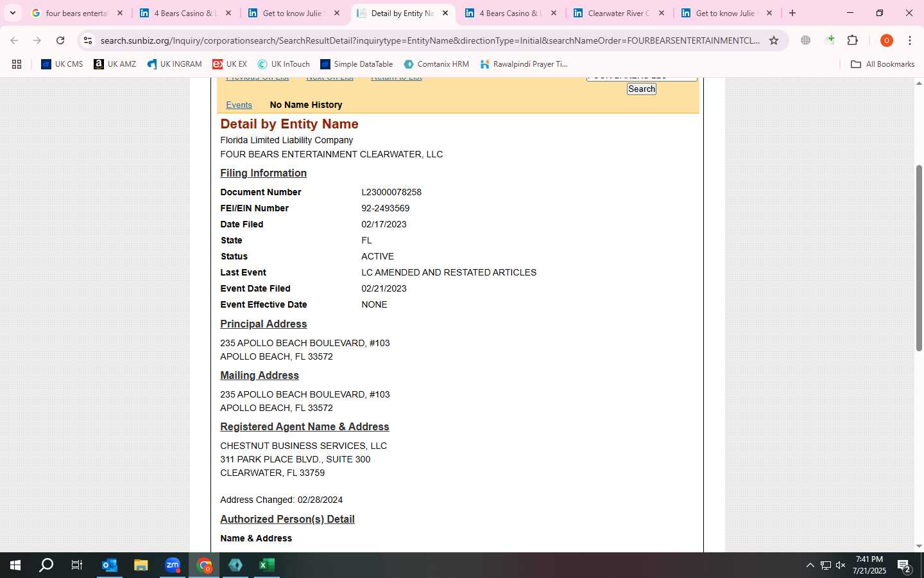Screen dimensions: 924x578
Task: Open the UK InTouch bookmark
Action: (x=284, y=64)
